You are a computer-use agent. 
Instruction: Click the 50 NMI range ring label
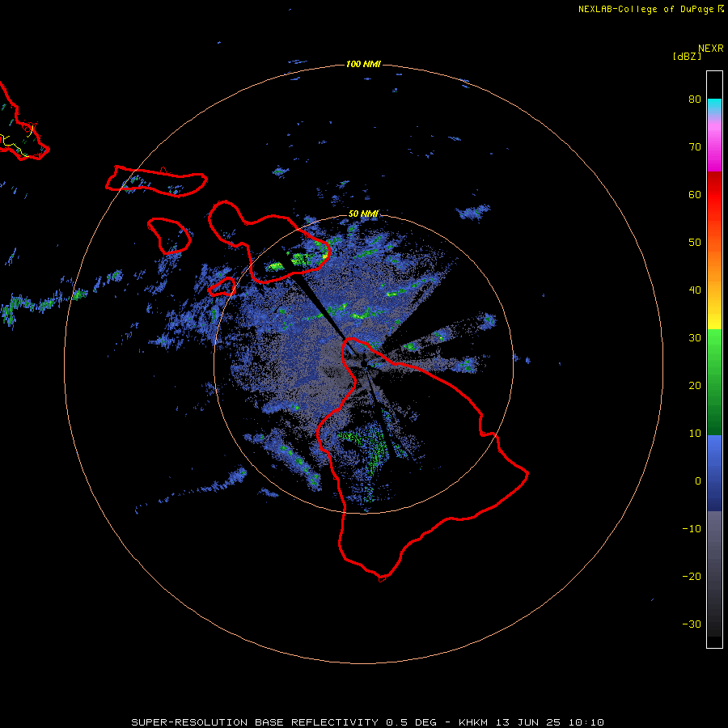pyautogui.click(x=363, y=214)
